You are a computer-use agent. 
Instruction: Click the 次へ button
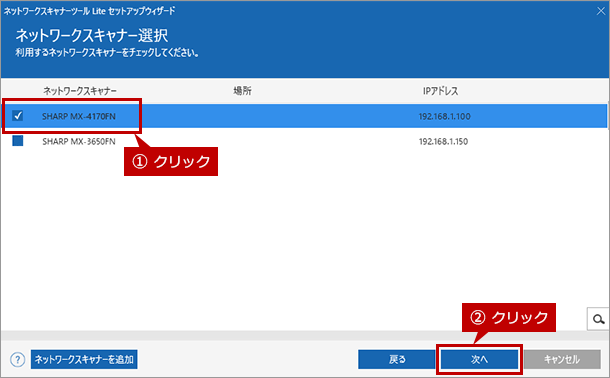click(x=479, y=359)
